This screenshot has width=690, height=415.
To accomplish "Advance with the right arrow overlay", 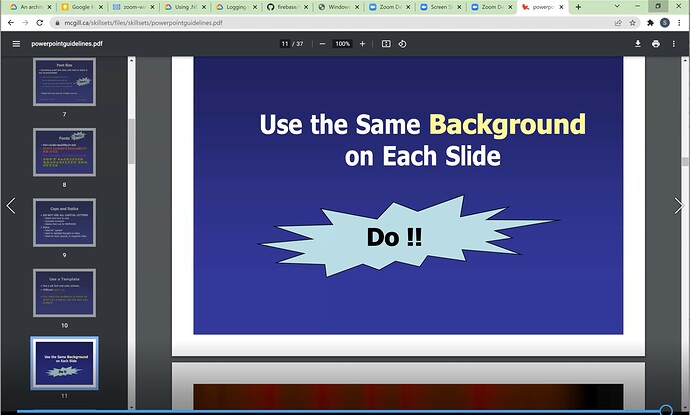I will [x=679, y=206].
